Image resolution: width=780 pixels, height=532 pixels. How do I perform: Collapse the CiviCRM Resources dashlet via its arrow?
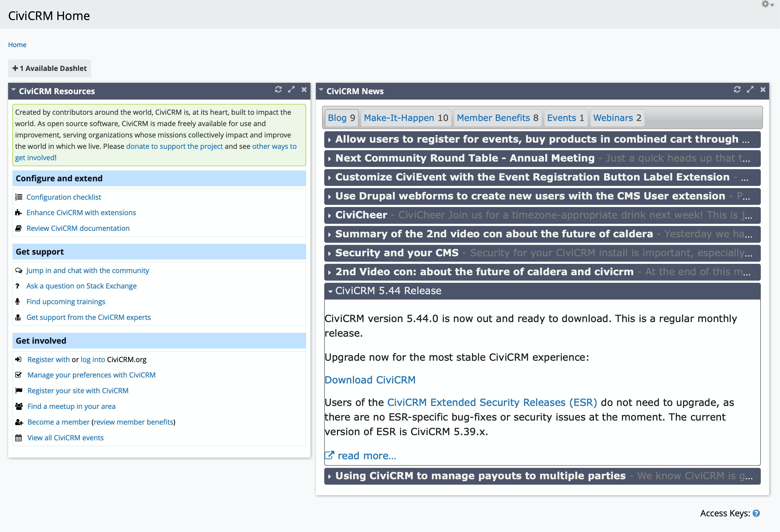pos(13,89)
